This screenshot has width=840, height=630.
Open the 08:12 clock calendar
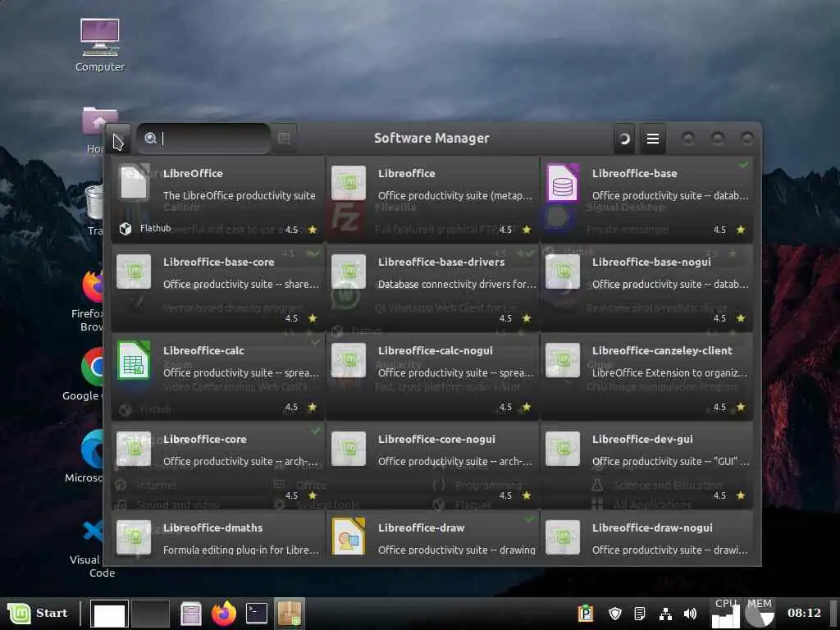point(804,613)
